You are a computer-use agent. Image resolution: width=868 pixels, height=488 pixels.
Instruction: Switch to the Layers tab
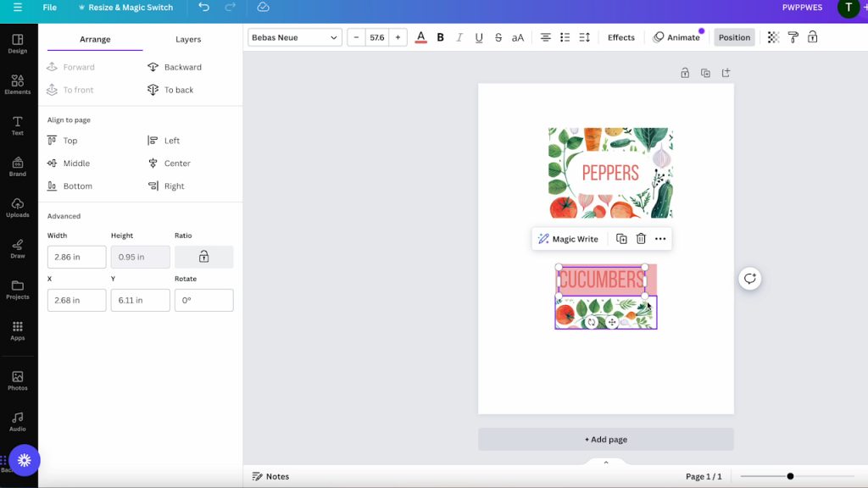click(188, 39)
